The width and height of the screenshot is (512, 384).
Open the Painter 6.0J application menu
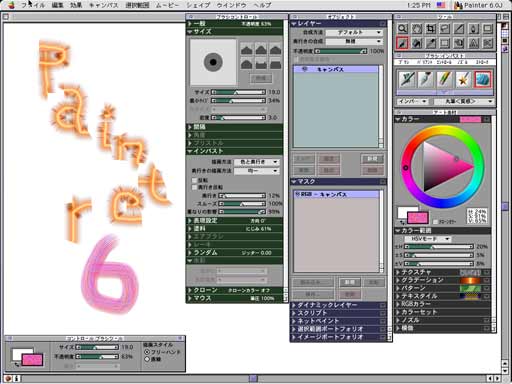[479, 5]
